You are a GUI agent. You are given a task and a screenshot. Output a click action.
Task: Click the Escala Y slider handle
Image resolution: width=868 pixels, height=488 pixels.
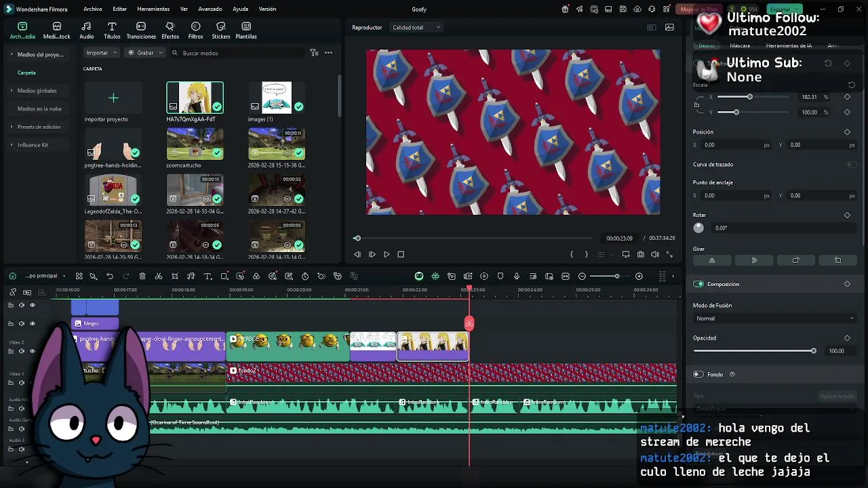(736, 112)
